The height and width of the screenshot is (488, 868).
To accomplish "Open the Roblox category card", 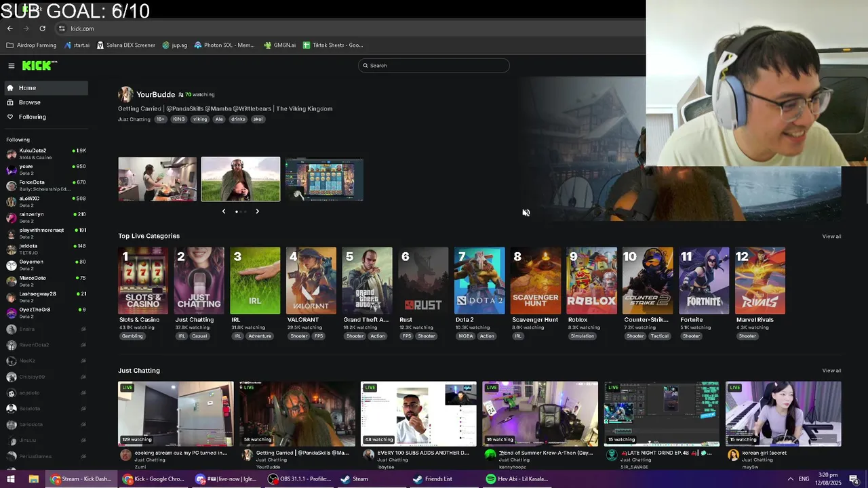I will point(592,281).
